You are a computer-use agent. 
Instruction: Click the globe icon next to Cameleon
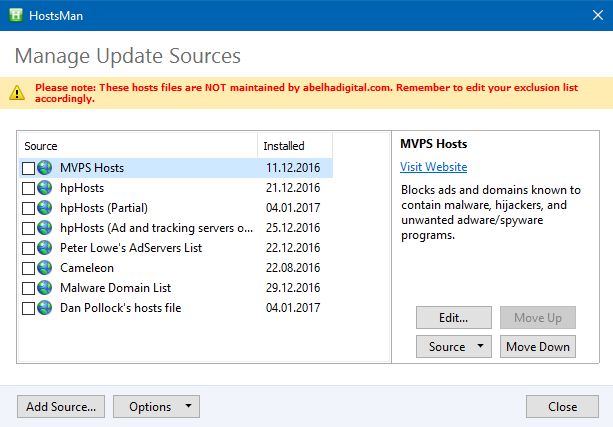pyautogui.click(x=45, y=268)
